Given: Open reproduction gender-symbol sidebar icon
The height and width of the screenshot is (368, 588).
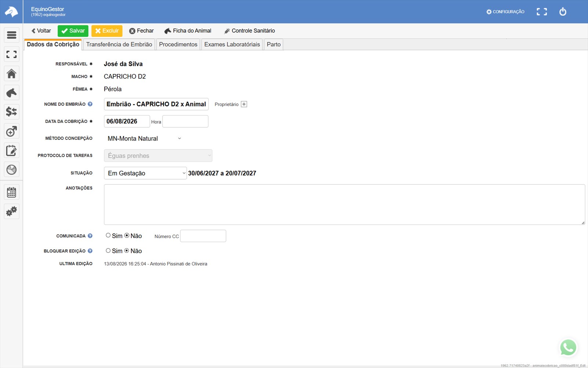Looking at the screenshot, I should [x=11, y=131].
